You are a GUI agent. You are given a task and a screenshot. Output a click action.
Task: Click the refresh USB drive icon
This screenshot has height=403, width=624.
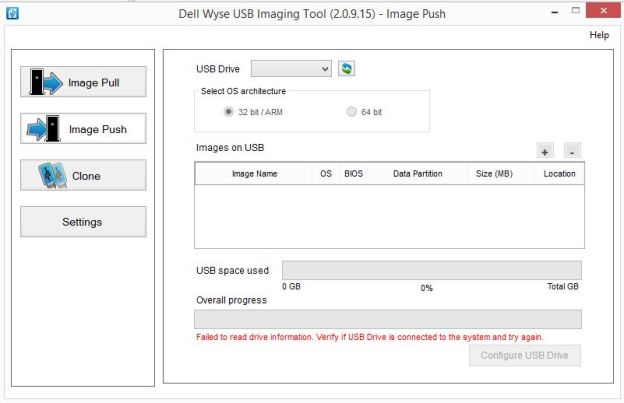[347, 68]
